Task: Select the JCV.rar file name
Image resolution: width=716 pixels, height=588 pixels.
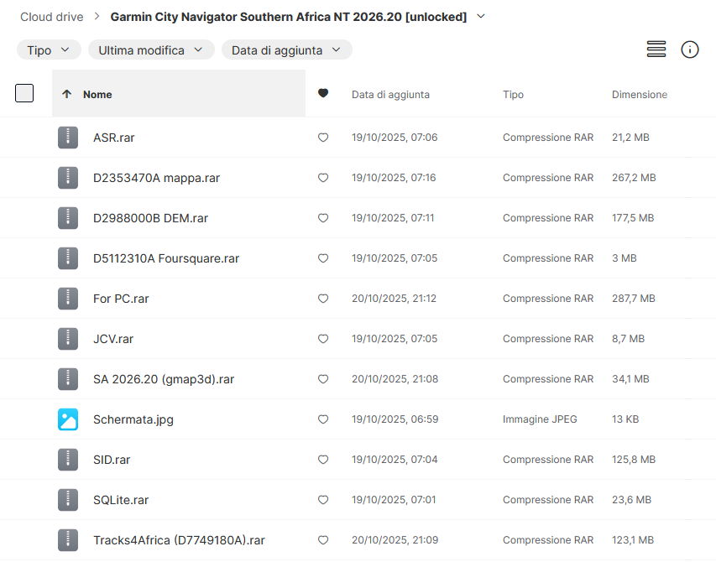Action: (113, 339)
